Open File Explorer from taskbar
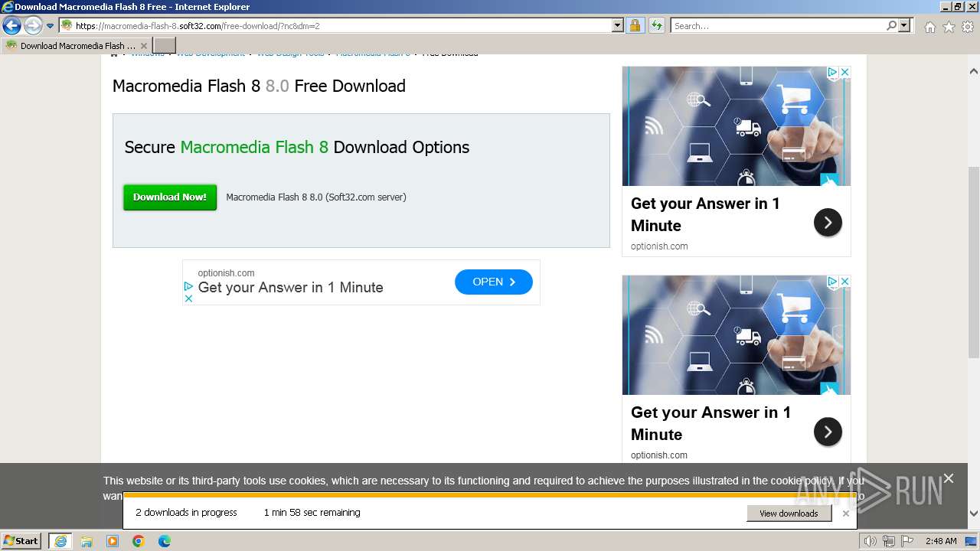The width and height of the screenshot is (980, 551). (x=87, y=541)
